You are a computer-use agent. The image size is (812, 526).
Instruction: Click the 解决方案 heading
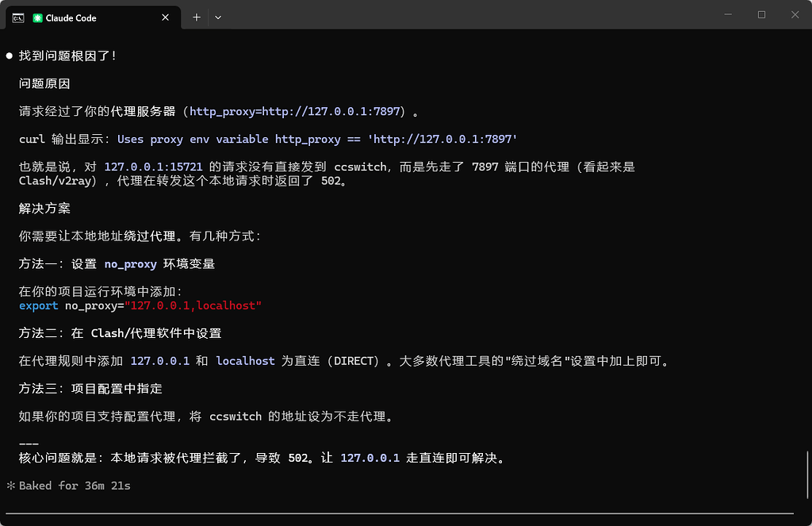point(44,209)
